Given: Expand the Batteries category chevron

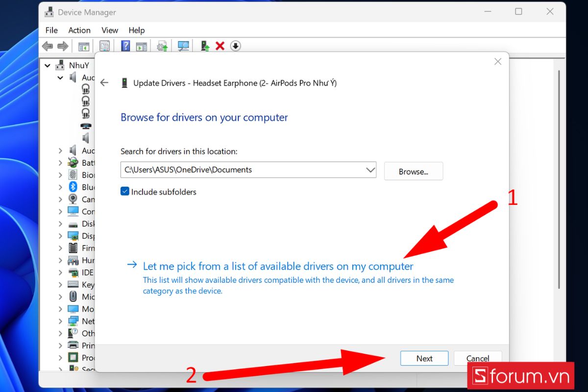Looking at the screenshot, I should point(60,163).
